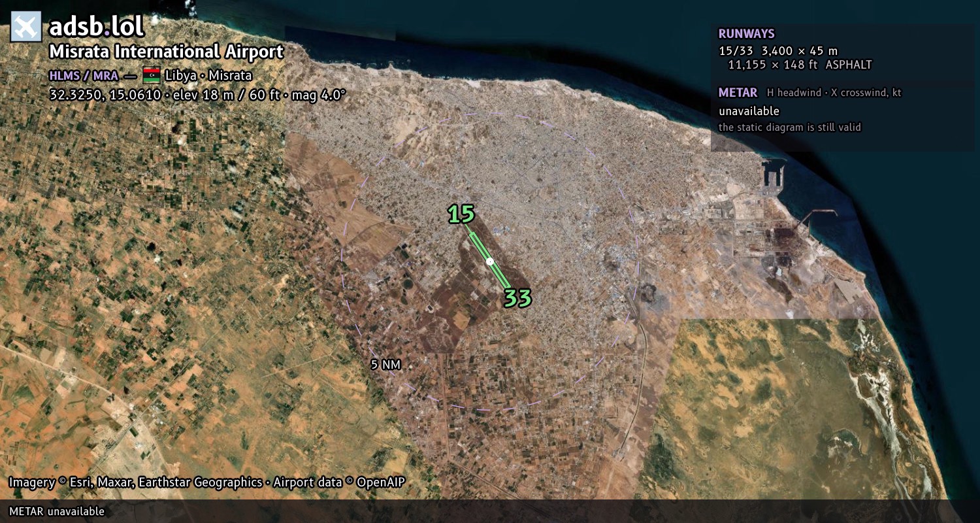The width and height of the screenshot is (980, 523).
Task: Click the Libya flag icon
Action: tap(152, 75)
